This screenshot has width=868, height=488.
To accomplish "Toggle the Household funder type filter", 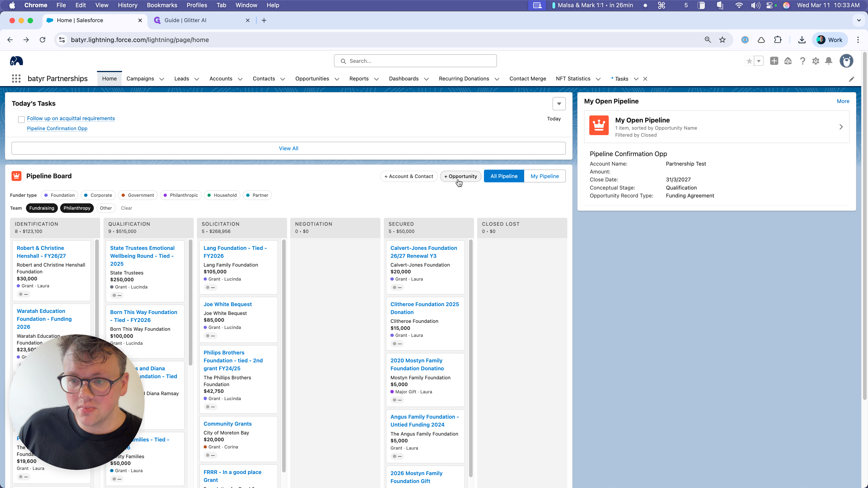I will [222, 195].
